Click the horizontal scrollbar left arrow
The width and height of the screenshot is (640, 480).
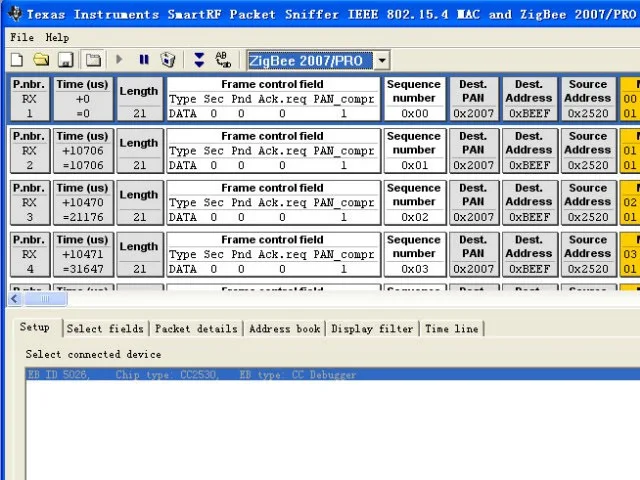point(15,299)
